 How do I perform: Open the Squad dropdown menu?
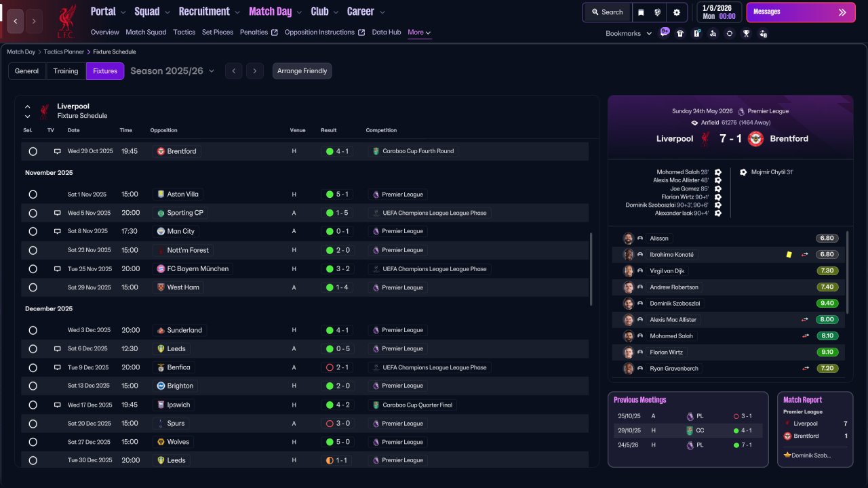tap(152, 12)
